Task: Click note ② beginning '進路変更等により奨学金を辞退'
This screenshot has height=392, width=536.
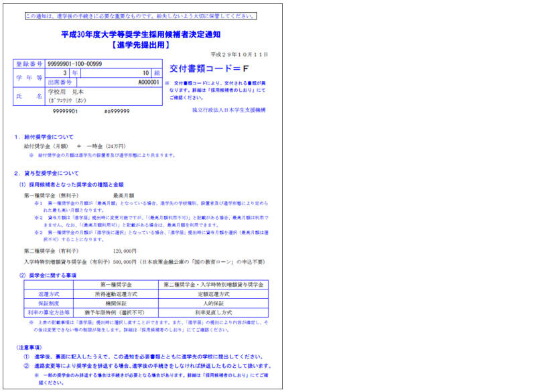Action: (147, 366)
